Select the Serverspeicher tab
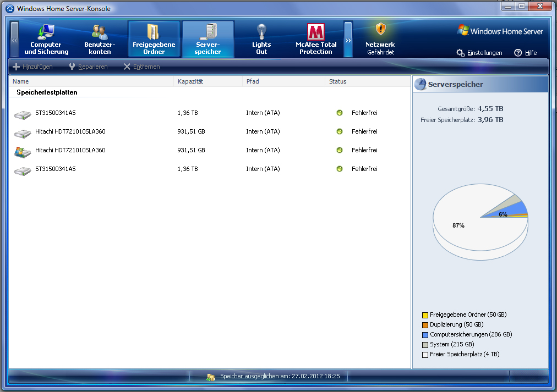 (x=208, y=39)
